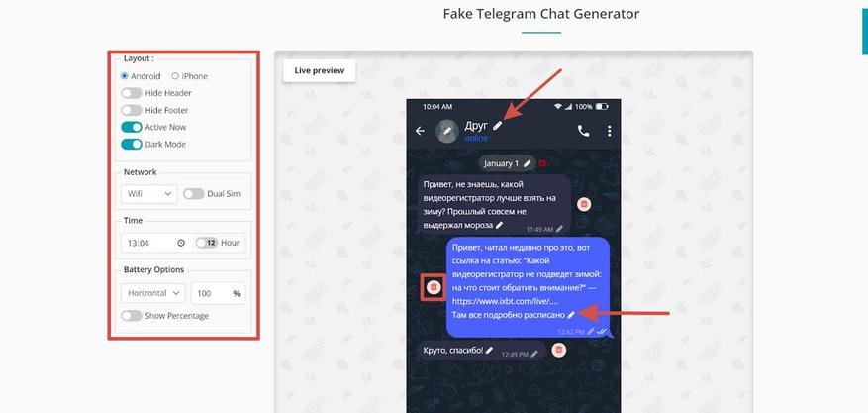Open the three-dot menu in chat header
The width and height of the screenshot is (868, 413).
[609, 131]
